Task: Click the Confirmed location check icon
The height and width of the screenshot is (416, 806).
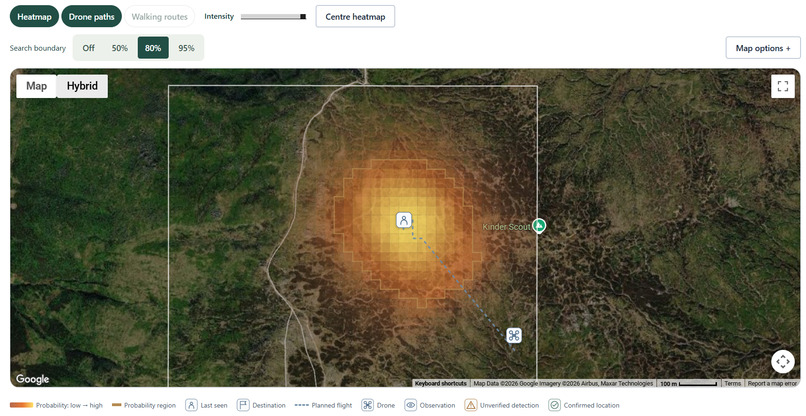Action: point(555,405)
